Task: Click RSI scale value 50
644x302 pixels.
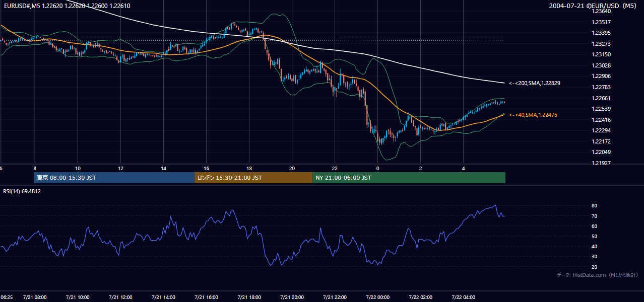Action: (x=595, y=236)
